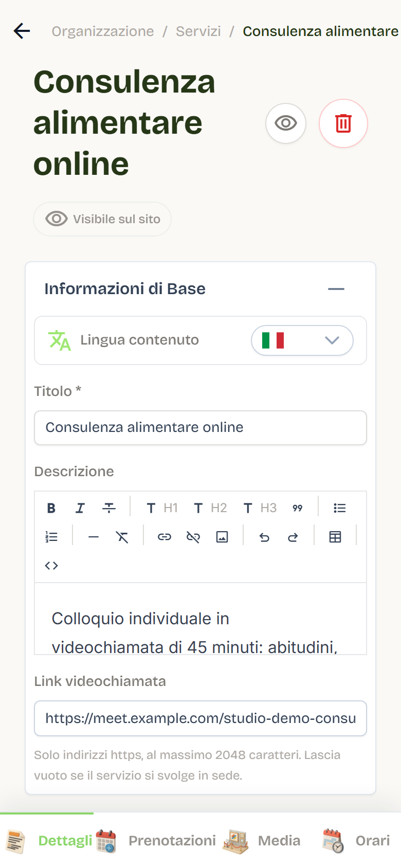Open Consulenza alimentare breadcrumb
This screenshot has width=401, height=868.
[321, 31]
